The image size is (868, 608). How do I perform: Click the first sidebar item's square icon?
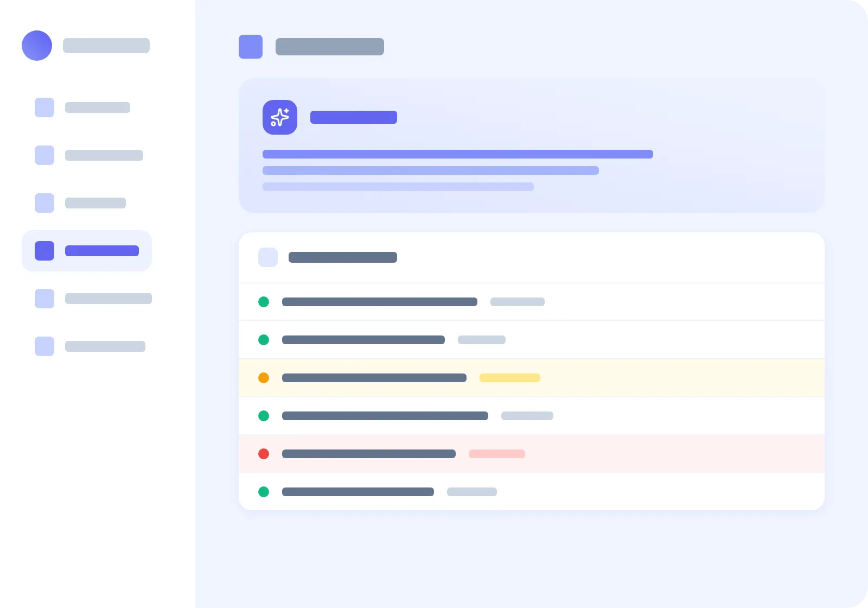(44, 107)
